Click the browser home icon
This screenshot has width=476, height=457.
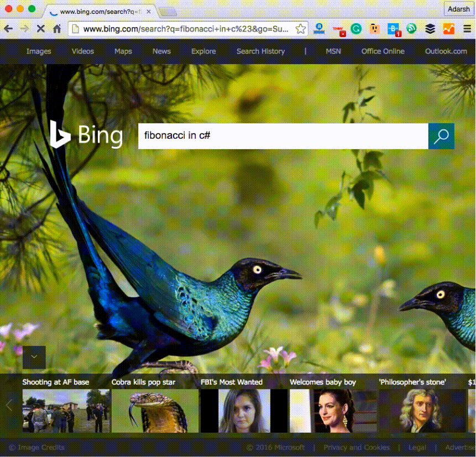pos(57,29)
